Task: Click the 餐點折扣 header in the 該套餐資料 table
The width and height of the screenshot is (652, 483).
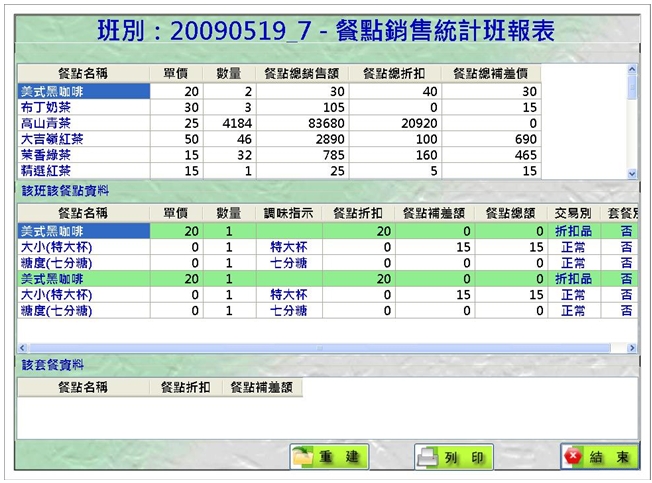Action: coord(186,386)
